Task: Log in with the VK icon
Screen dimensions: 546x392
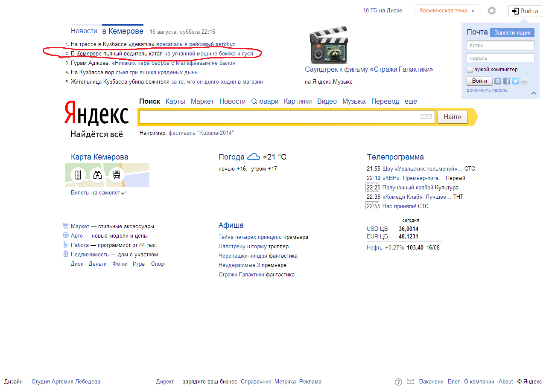Action: point(498,81)
